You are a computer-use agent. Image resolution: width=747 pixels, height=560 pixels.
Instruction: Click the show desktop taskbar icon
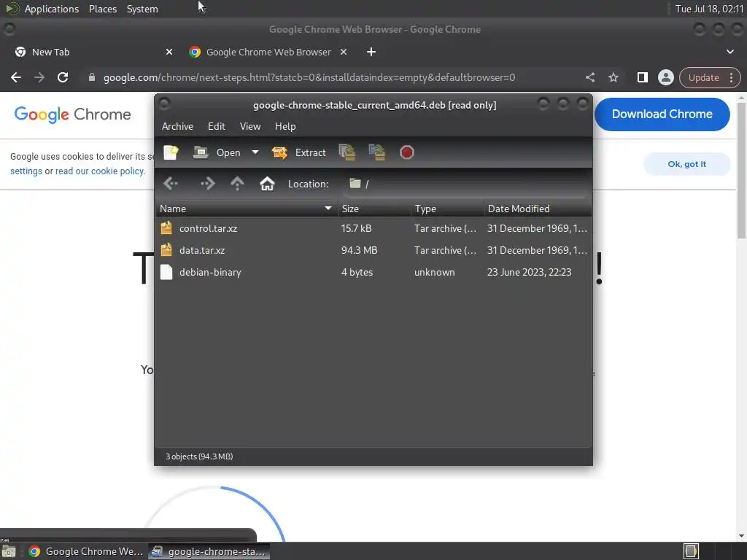(x=9, y=551)
